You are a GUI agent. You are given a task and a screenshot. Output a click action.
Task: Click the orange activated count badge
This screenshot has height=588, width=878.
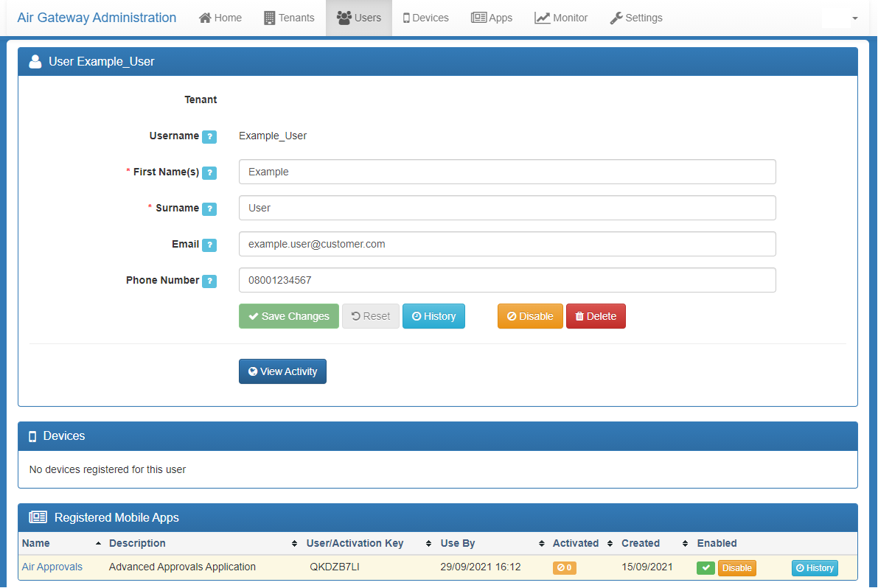pos(565,568)
